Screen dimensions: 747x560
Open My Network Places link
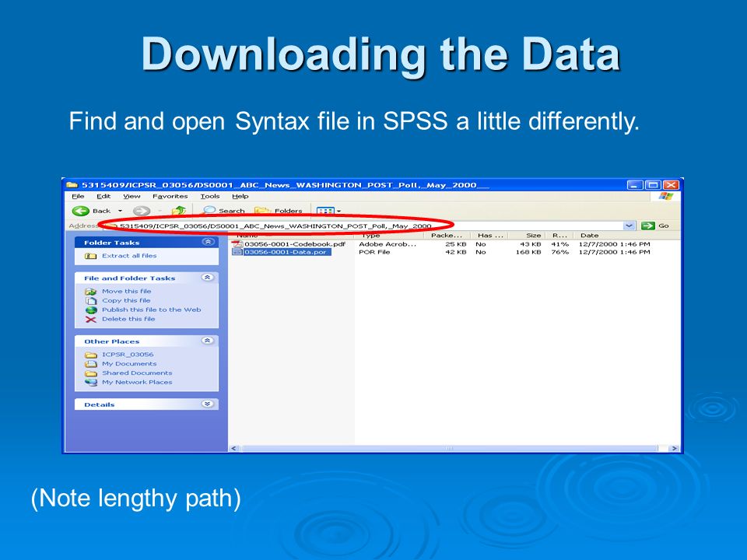[x=137, y=382]
